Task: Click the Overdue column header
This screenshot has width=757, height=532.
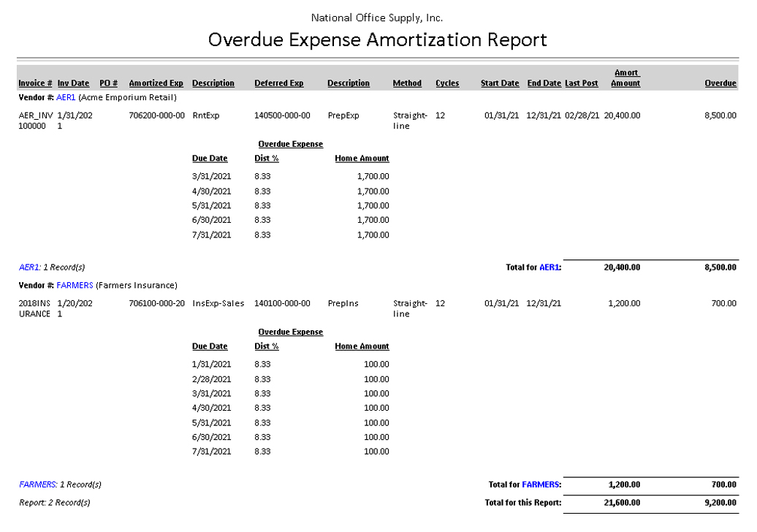Action: coord(720,83)
